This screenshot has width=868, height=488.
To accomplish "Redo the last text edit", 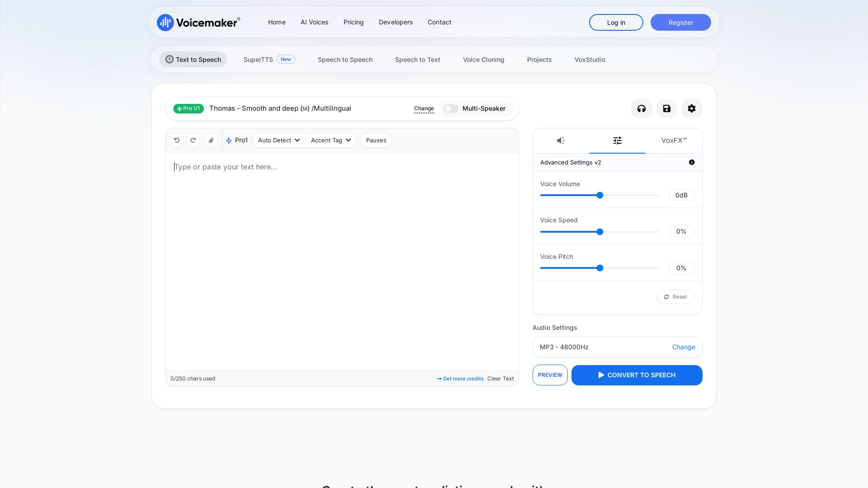I will 193,141.
